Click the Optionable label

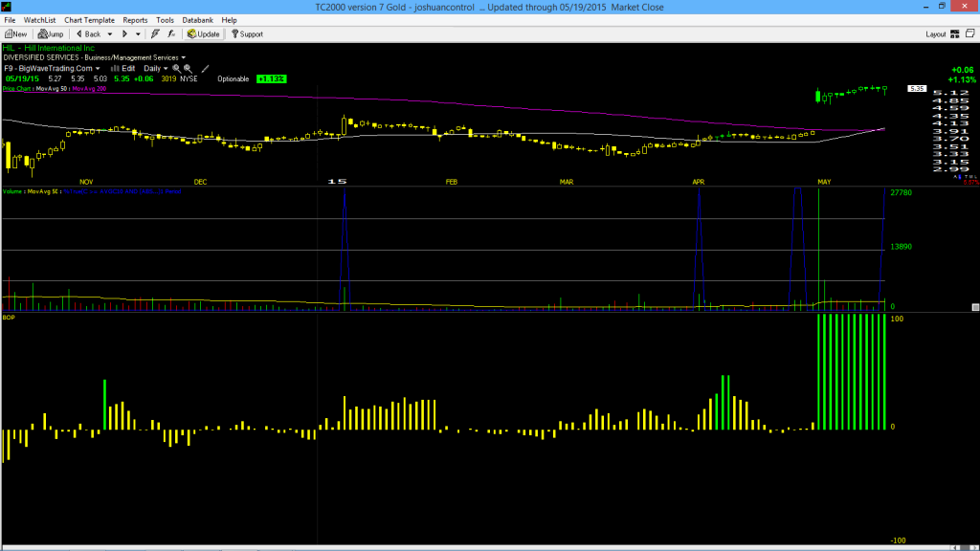(234, 79)
